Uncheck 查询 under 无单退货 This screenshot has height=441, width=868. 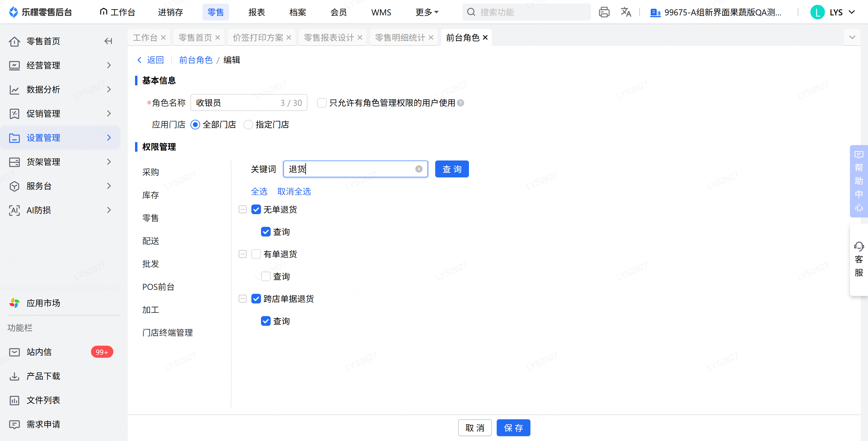pos(266,232)
